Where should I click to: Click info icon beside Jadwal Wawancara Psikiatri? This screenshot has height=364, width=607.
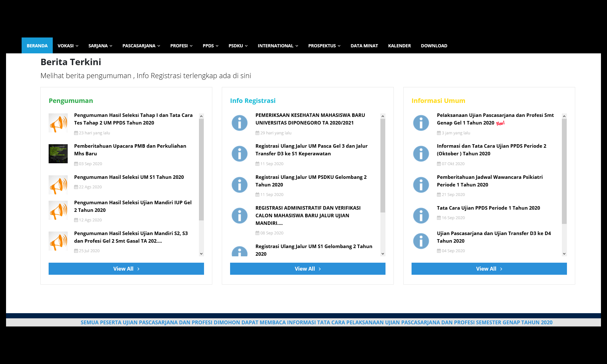(421, 185)
